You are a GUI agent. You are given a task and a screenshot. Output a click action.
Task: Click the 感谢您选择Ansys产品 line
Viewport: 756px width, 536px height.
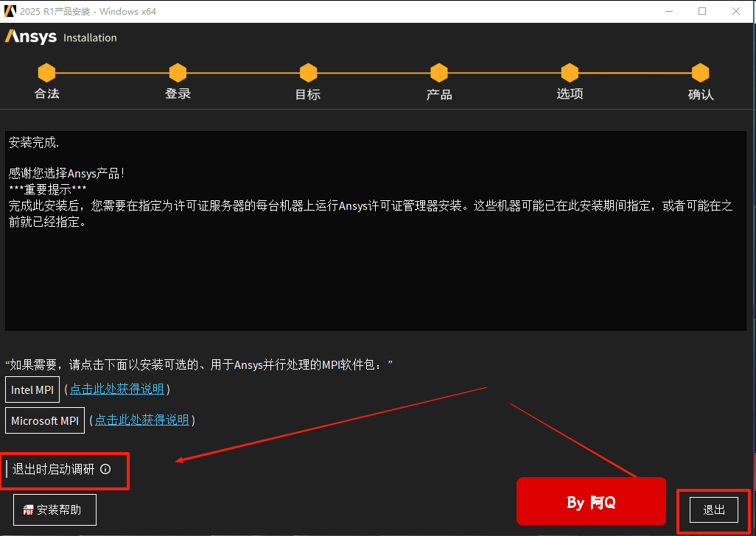[66, 173]
